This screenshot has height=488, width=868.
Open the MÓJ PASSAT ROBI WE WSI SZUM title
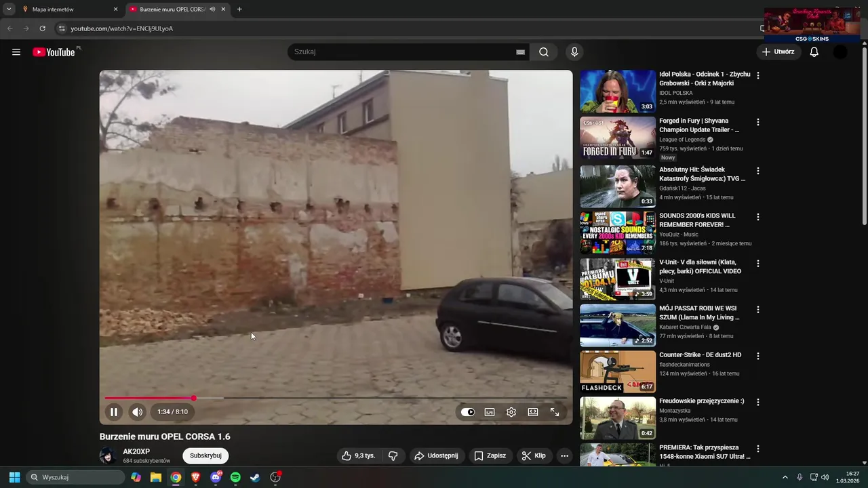699,312
